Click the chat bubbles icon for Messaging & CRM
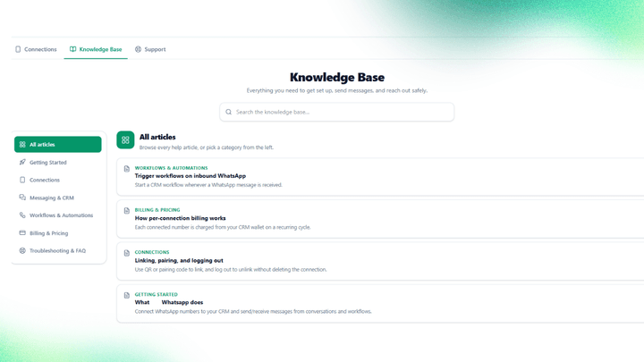 (22, 198)
